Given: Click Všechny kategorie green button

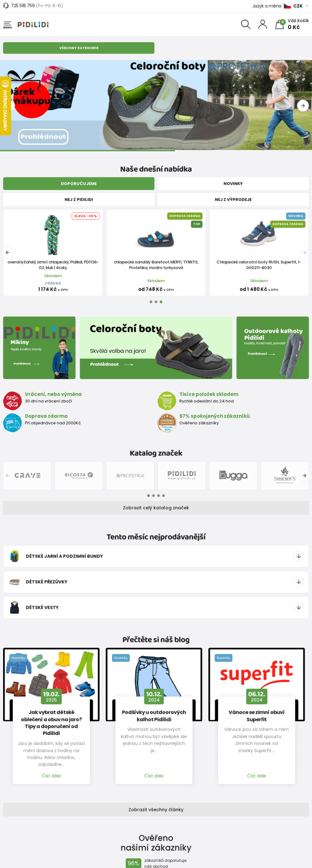Looking at the screenshot, I should click(79, 48).
